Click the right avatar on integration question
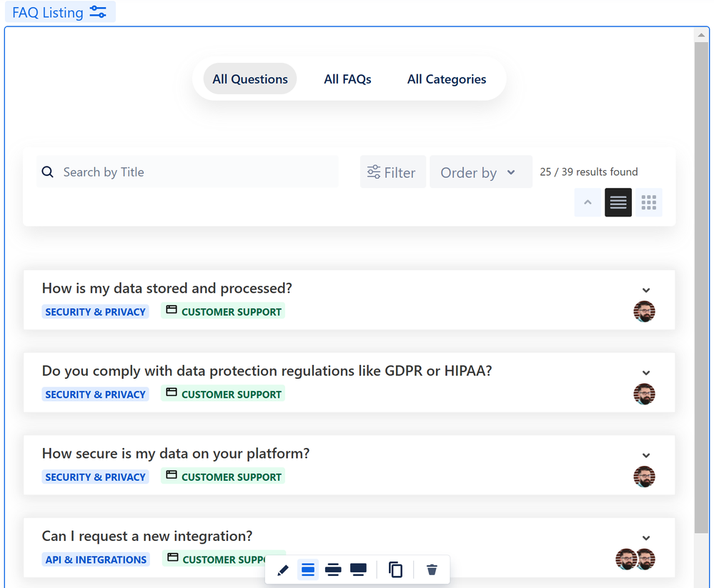This screenshot has height=588, width=714. point(646,559)
